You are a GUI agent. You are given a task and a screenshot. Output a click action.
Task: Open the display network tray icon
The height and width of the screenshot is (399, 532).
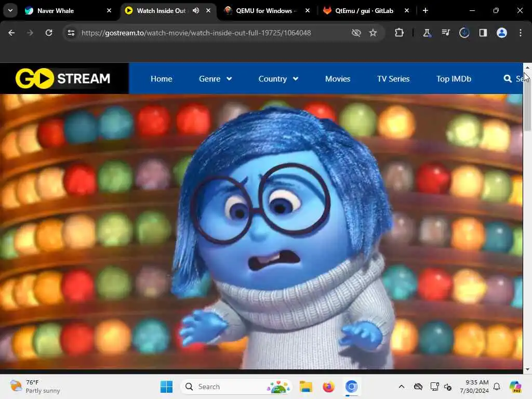click(x=435, y=387)
